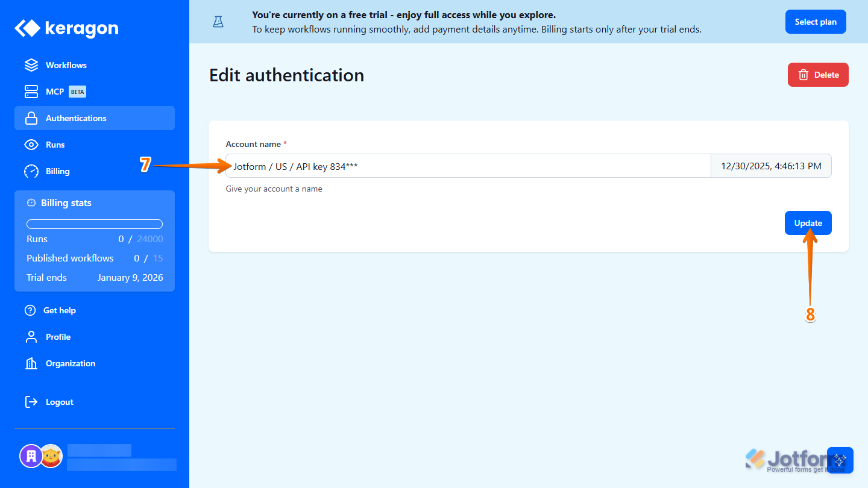The width and height of the screenshot is (868, 488).
Task: Switch to the Workflows section
Action: click(x=66, y=65)
